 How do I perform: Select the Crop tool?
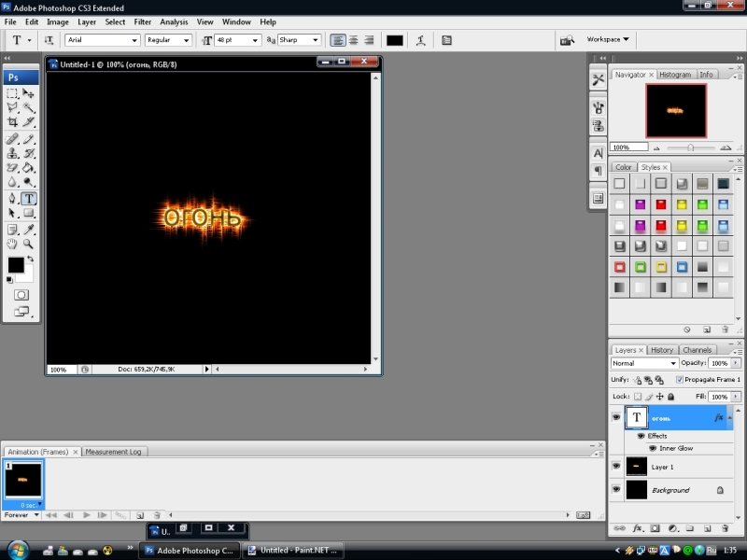click(x=12, y=122)
